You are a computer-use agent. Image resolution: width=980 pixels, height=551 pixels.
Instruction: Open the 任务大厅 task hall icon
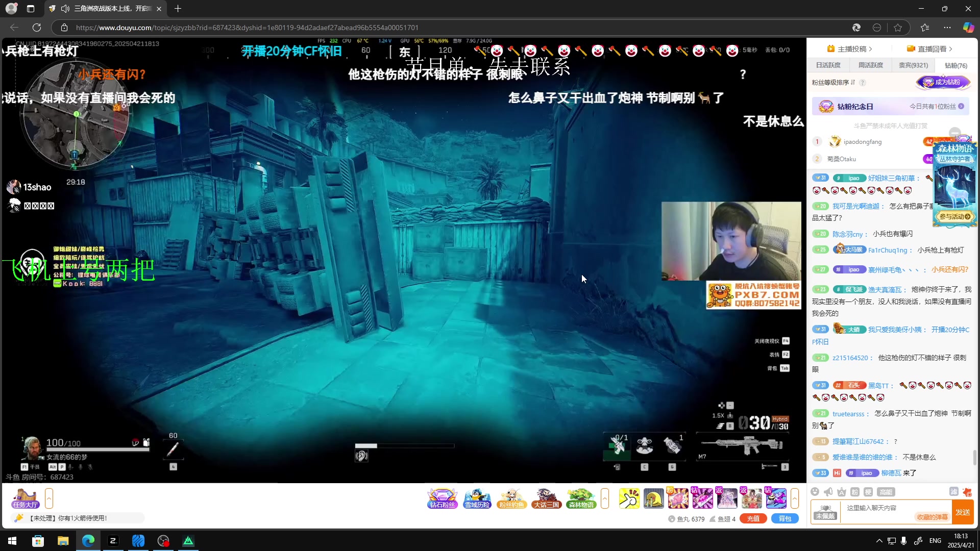[x=26, y=498]
